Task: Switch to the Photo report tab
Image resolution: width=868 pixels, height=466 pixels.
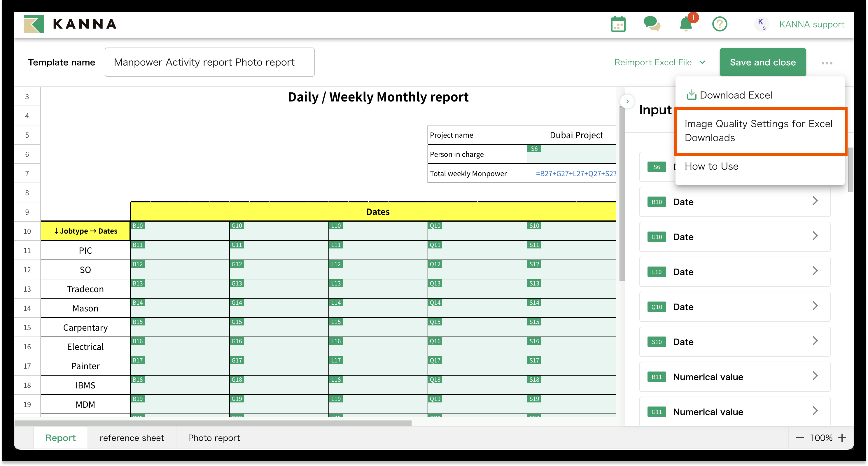Action: pos(213,438)
